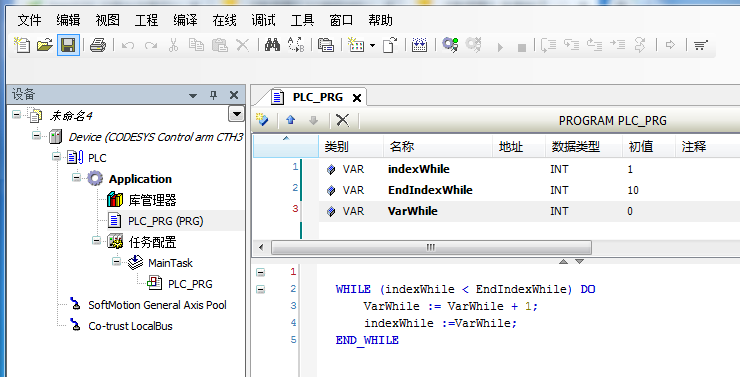Click the project document icon next to Add Object
This screenshot has width=740, height=377.
[389, 45]
